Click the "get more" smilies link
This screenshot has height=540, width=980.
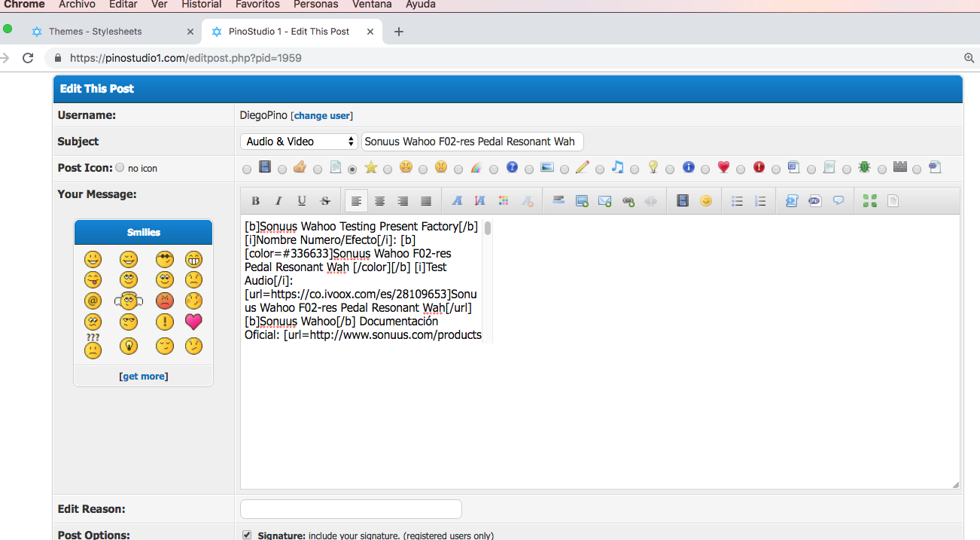(143, 377)
